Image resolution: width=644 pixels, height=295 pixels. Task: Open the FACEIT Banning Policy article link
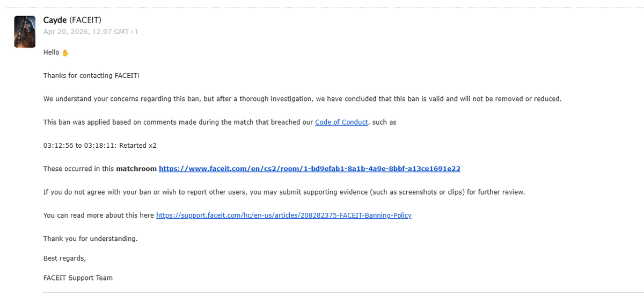point(284,215)
